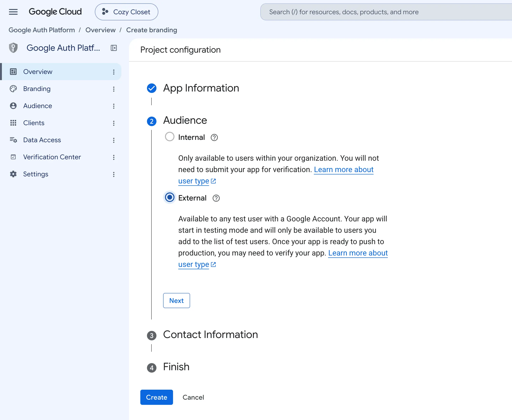Click the Next button
The height and width of the screenshot is (420, 512).
point(176,301)
